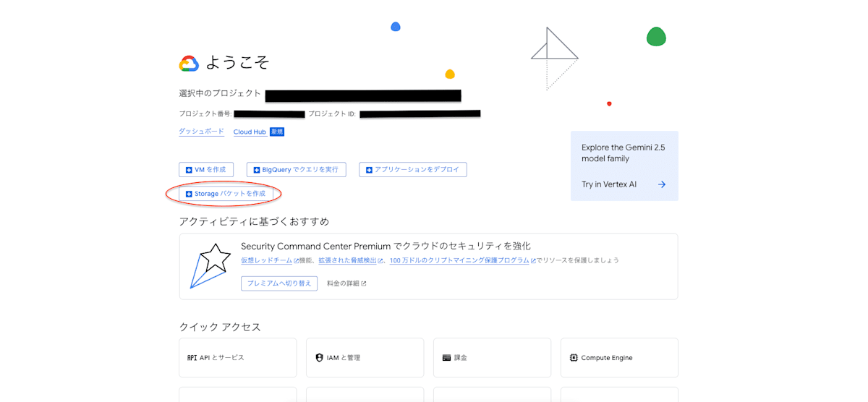Viewport: 868px width, 402px height.
Task: Click the プレミアムへ切り替え button
Action: click(279, 283)
